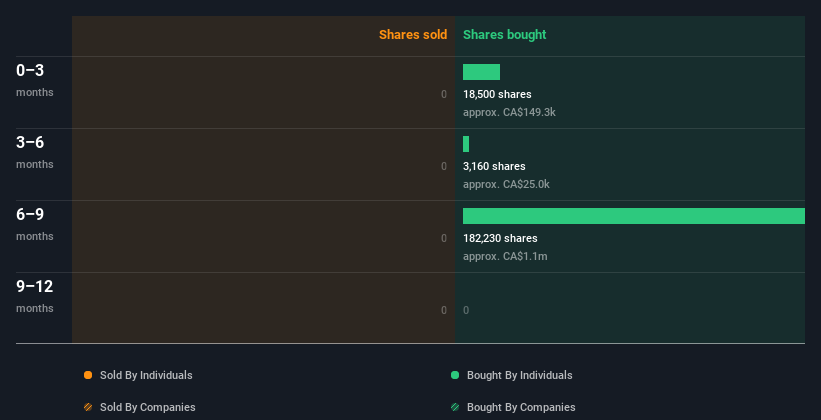
Task: Click the 182,230 shares value
Action: (x=500, y=238)
